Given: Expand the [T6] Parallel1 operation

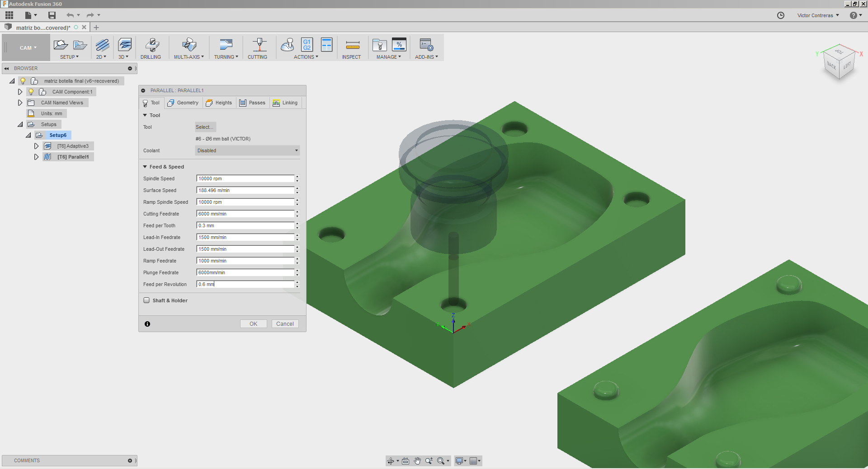Looking at the screenshot, I should pos(36,157).
